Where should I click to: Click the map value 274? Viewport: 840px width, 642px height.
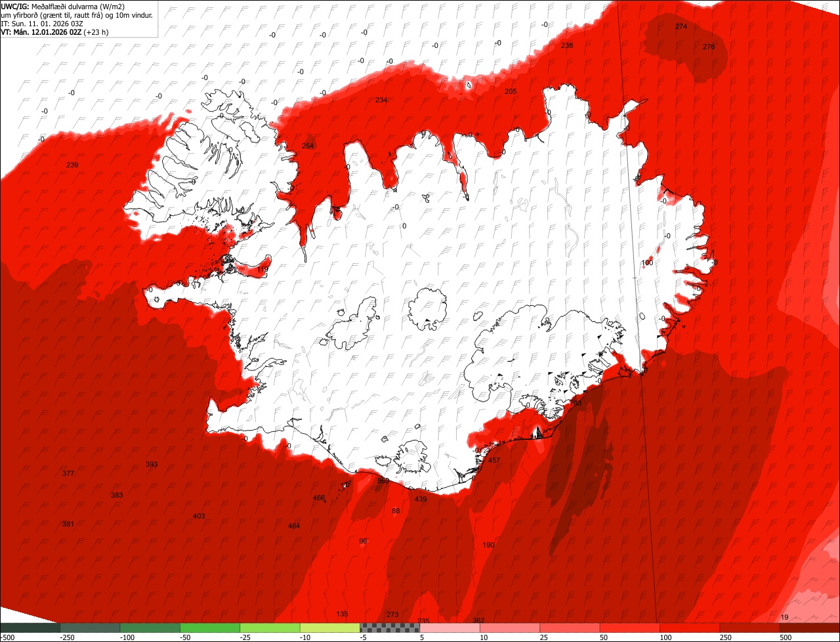tap(681, 26)
